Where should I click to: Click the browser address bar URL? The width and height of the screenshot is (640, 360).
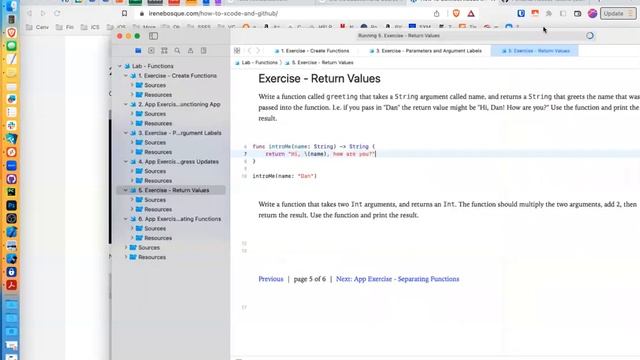pos(213,13)
